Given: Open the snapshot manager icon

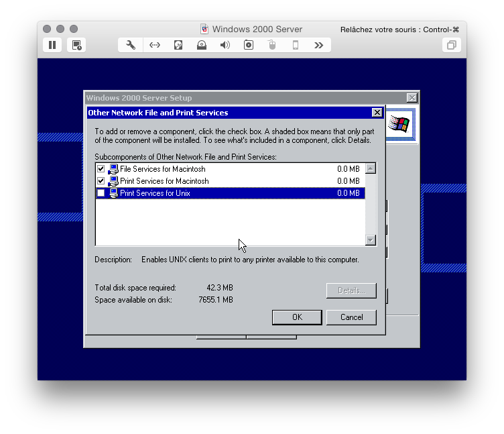Looking at the screenshot, I should [x=76, y=45].
